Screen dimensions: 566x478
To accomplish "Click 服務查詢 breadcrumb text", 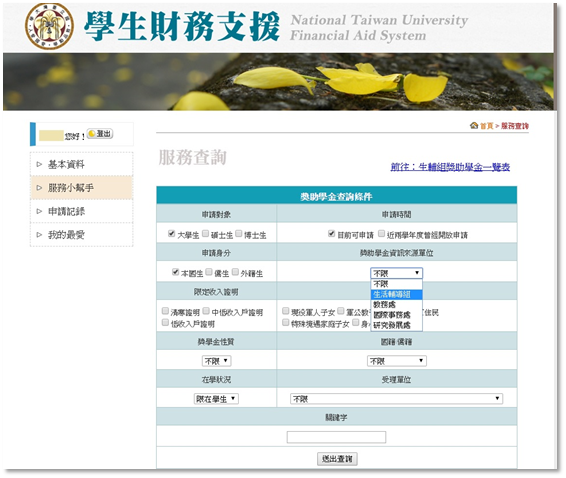I will pyautogui.click(x=515, y=126).
